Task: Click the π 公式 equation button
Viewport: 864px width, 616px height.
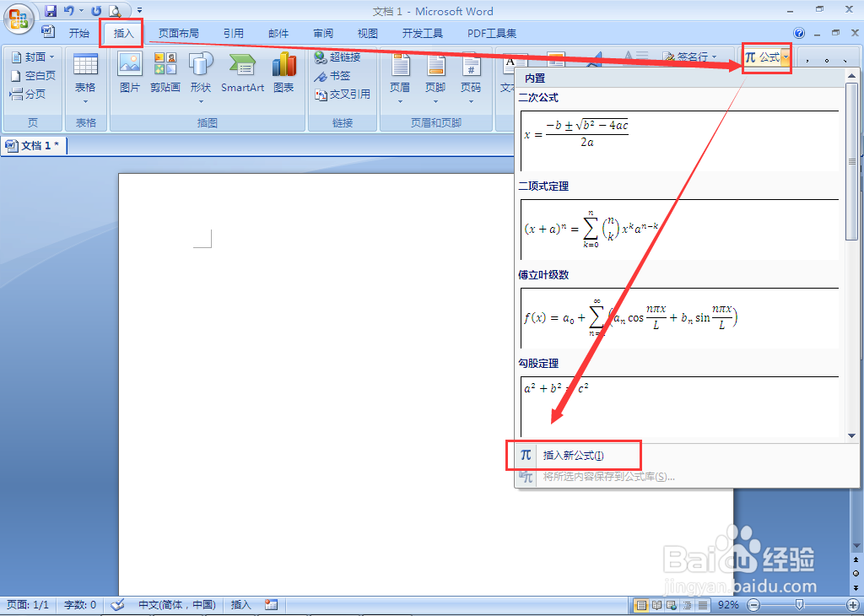Action: [762, 57]
